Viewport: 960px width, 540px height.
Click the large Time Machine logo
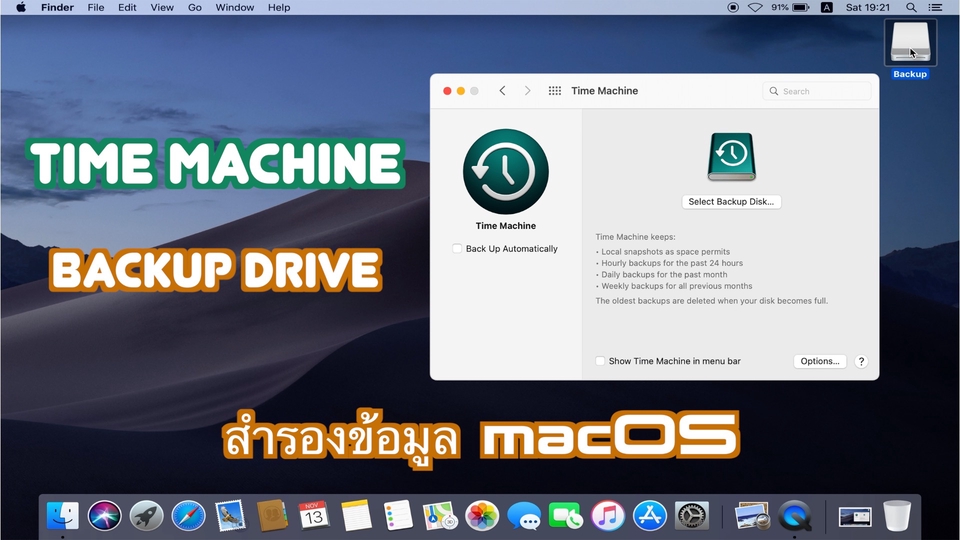coord(506,171)
